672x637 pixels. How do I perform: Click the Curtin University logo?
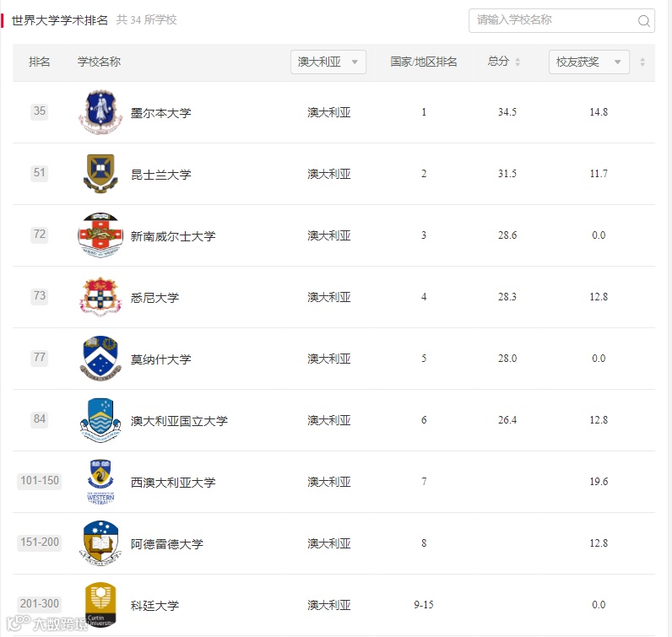100,605
